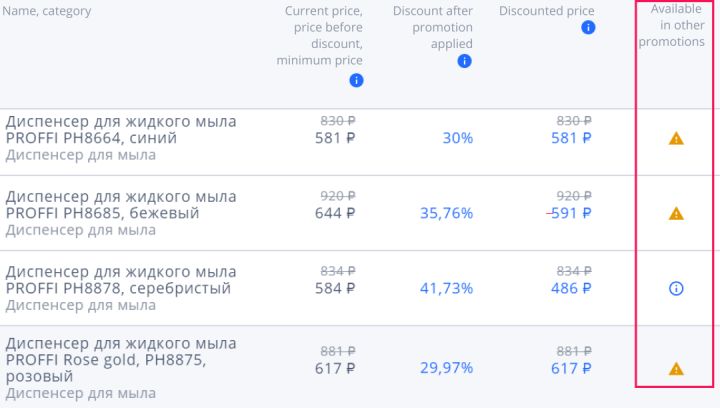Image resolution: width=720 pixels, height=408 pixels.
Task: Click warning triangle in Rose gold PH8875 row
Action: point(676,369)
